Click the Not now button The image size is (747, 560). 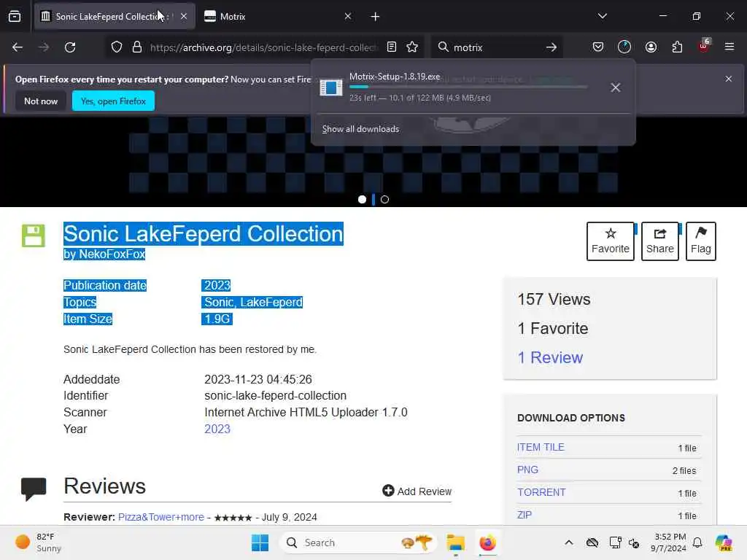pos(41,101)
